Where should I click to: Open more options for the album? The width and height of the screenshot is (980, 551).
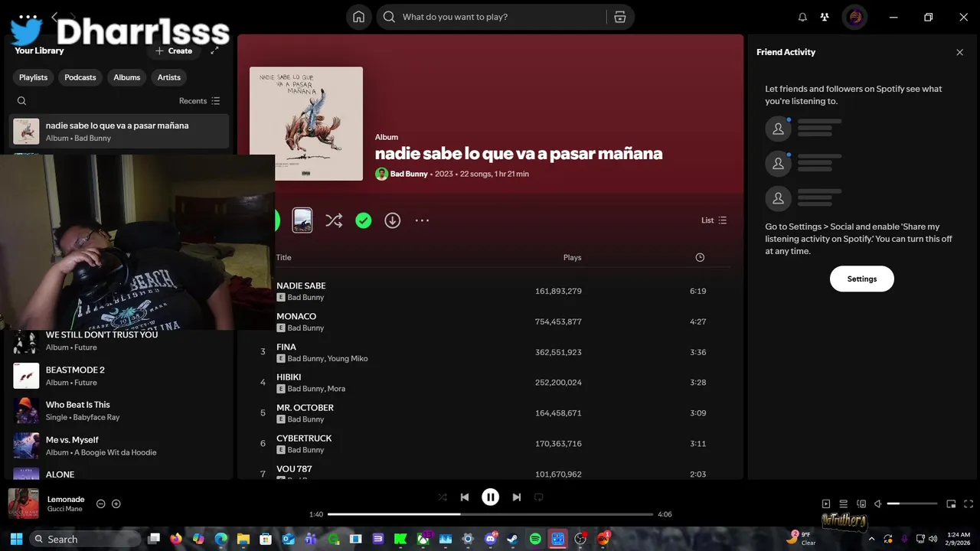(422, 220)
